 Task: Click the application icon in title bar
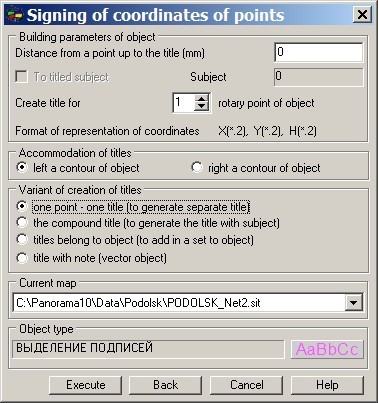[x=14, y=15]
